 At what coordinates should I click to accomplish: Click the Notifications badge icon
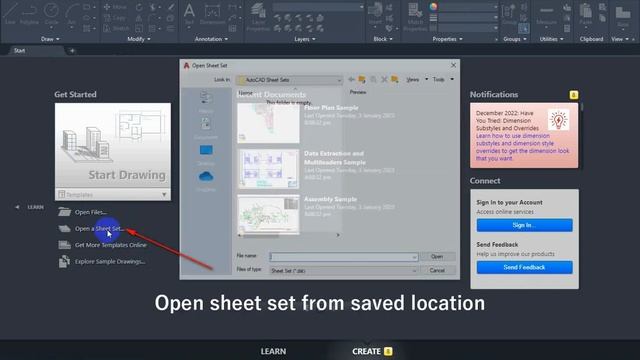(x=573, y=95)
